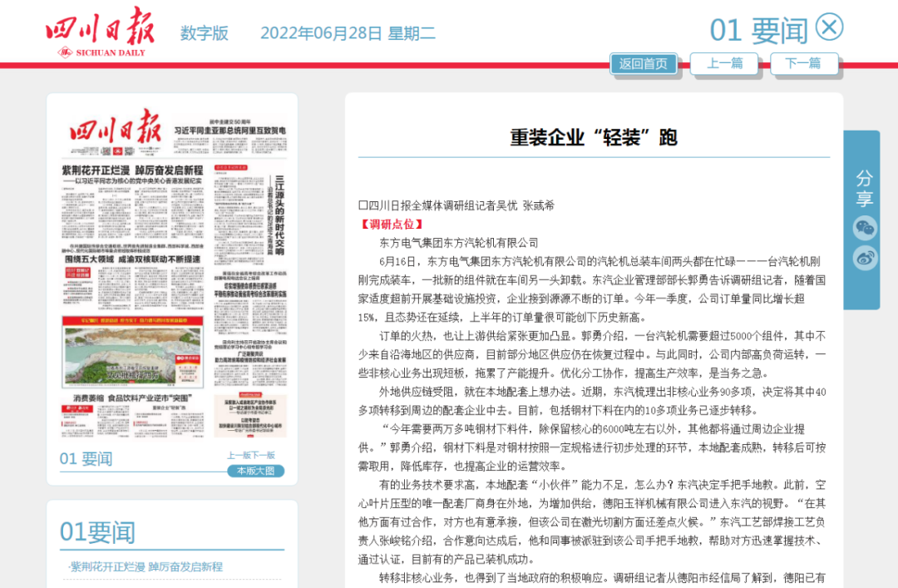Click 上一版 to view the previous page

(x=239, y=455)
